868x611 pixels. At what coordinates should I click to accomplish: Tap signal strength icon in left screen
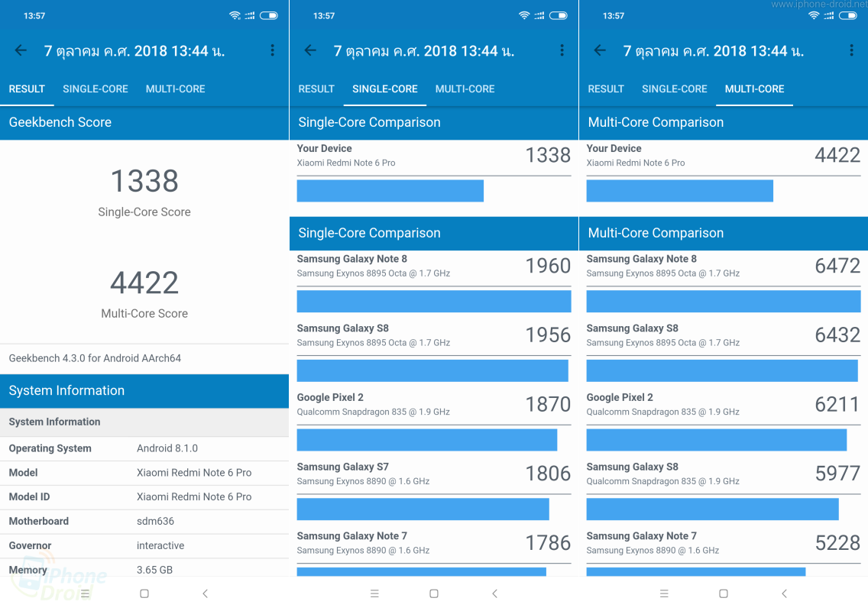(x=250, y=16)
